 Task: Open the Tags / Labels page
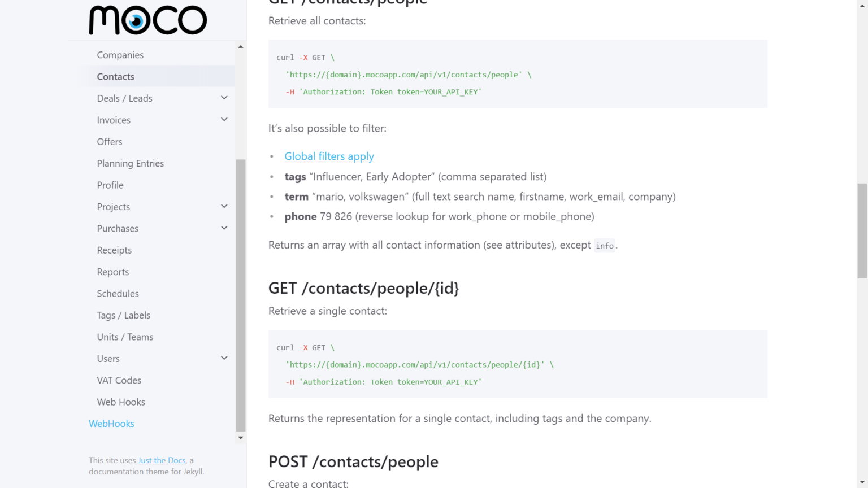pyautogui.click(x=123, y=315)
